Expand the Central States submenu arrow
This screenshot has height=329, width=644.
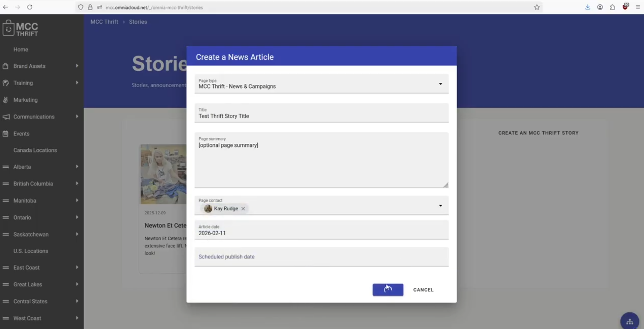pyautogui.click(x=77, y=301)
